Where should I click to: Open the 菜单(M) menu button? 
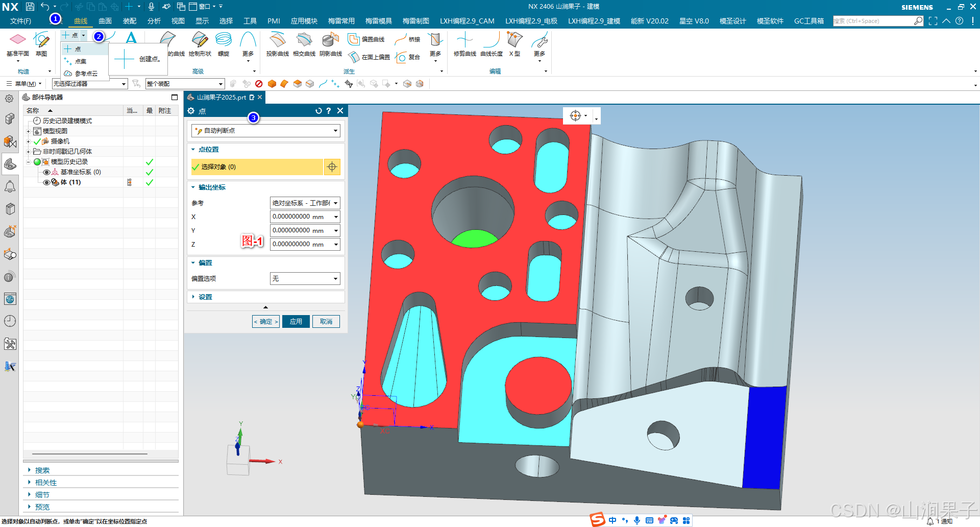click(24, 84)
